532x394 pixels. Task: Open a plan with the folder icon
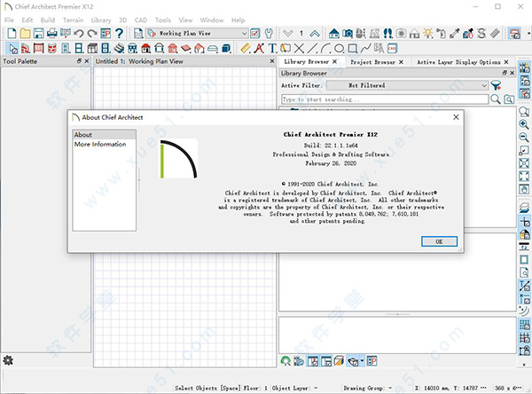[25, 34]
